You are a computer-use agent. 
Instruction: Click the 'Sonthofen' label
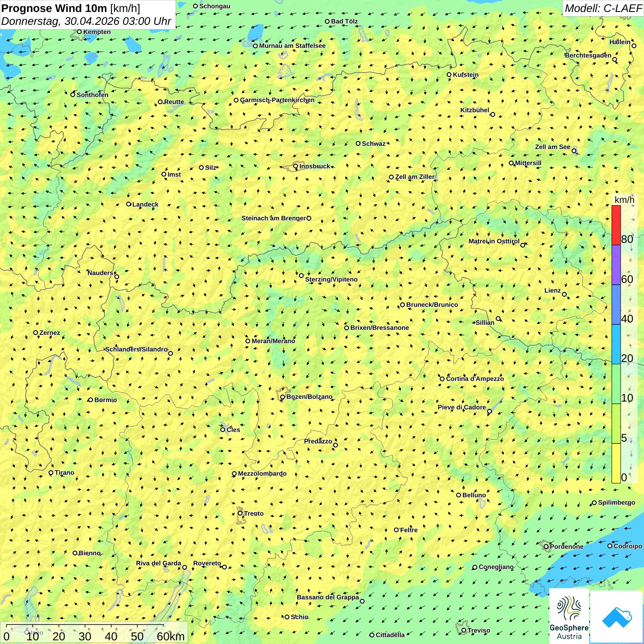(x=92, y=95)
